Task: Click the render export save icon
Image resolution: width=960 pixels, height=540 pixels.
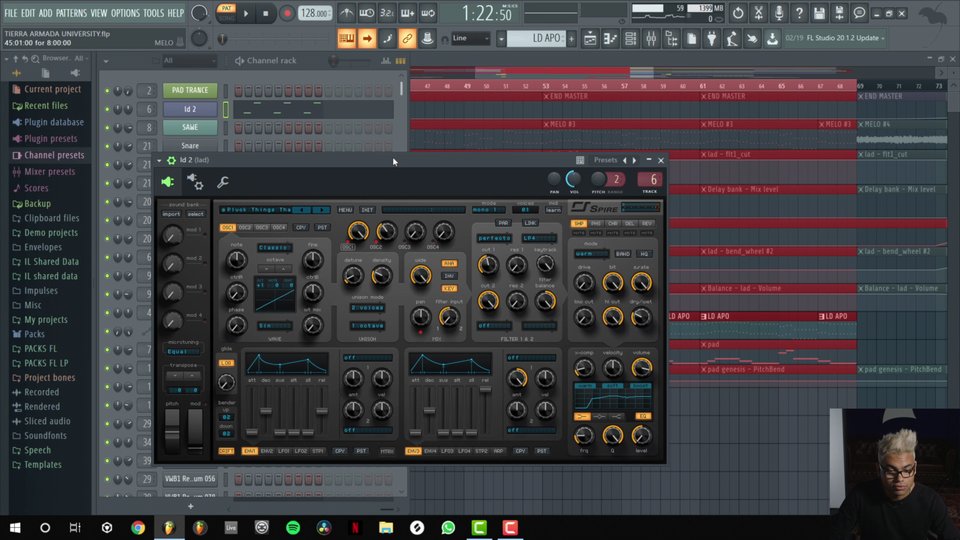Action: click(839, 13)
